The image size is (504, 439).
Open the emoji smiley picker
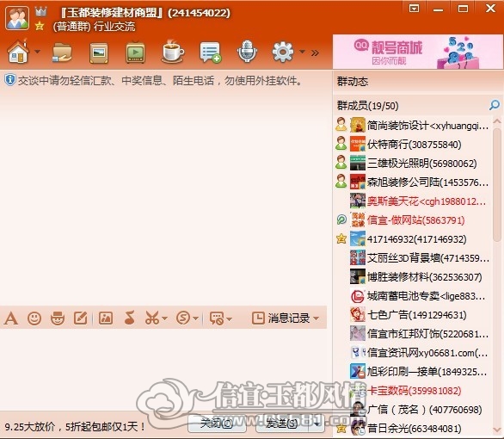(34, 318)
